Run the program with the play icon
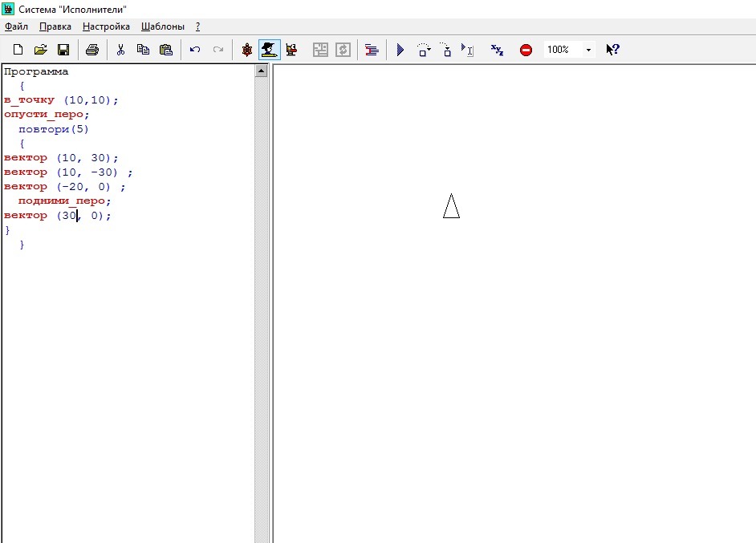756x543 pixels. (400, 50)
